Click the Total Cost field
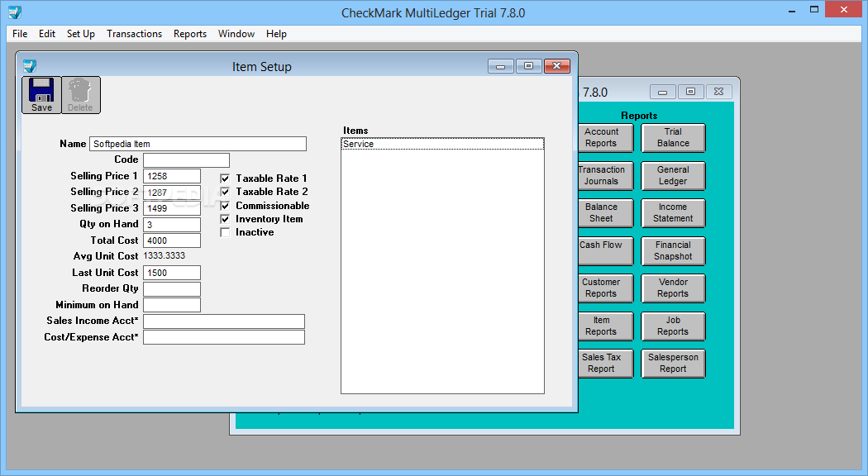The height and width of the screenshot is (476, 868). click(x=172, y=240)
